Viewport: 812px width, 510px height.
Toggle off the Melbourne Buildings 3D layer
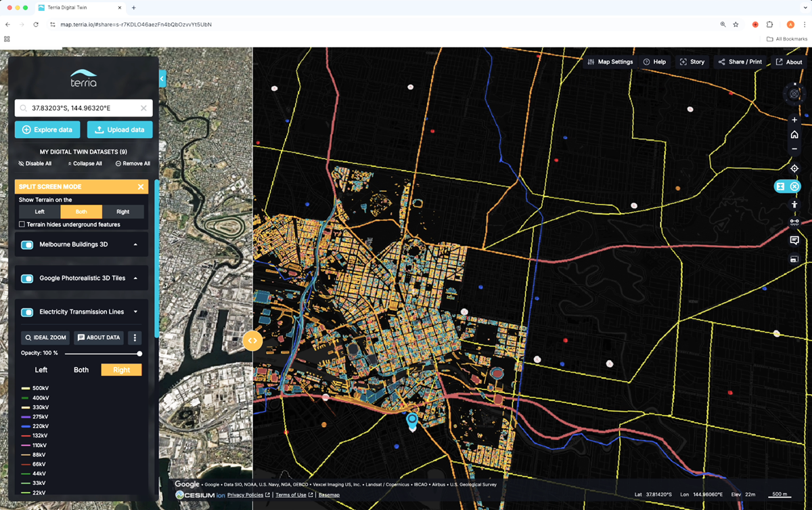[x=26, y=245]
